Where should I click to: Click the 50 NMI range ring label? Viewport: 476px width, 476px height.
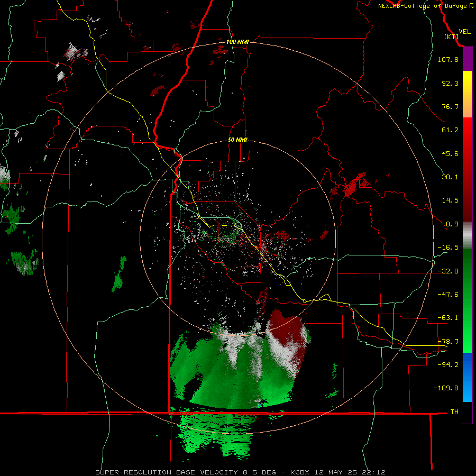click(237, 140)
